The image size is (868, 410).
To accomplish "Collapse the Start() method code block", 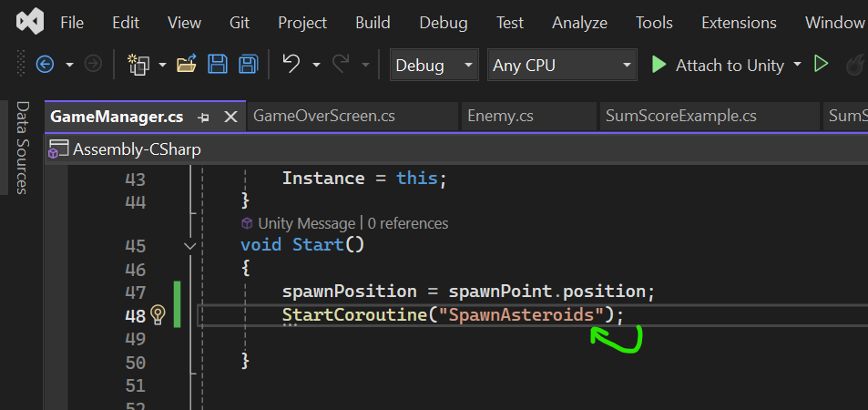I will tap(189, 246).
